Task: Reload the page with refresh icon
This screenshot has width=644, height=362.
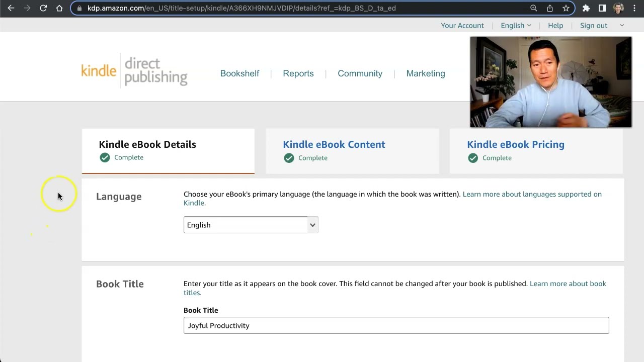Action: [43, 8]
